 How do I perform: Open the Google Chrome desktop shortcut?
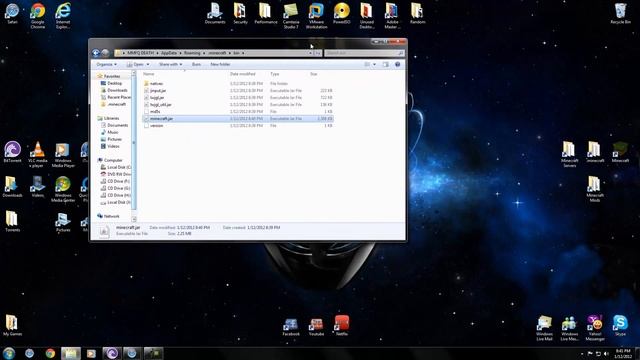tap(38, 16)
